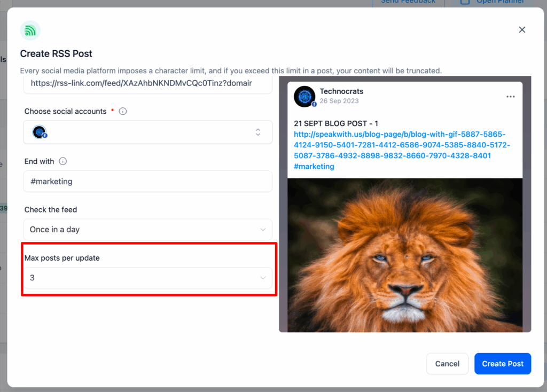The image size is (547, 392).
Task: Expand the social accounts selector arrows
Action: tap(258, 132)
